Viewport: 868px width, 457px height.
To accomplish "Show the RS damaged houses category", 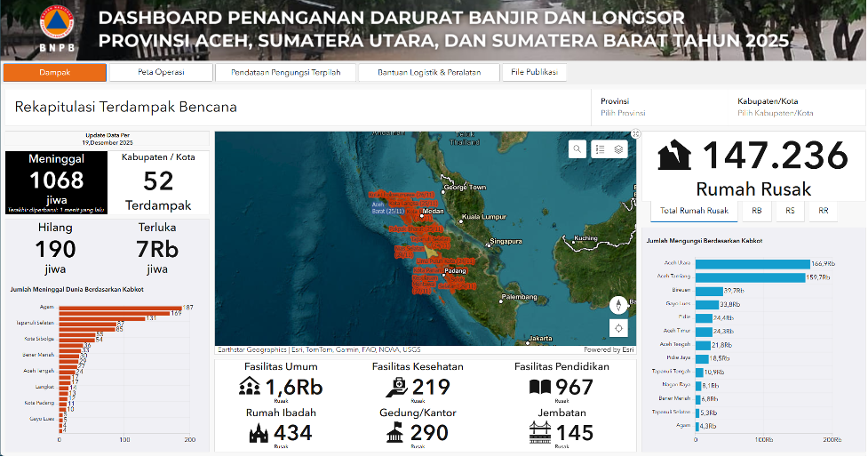I will [x=790, y=211].
